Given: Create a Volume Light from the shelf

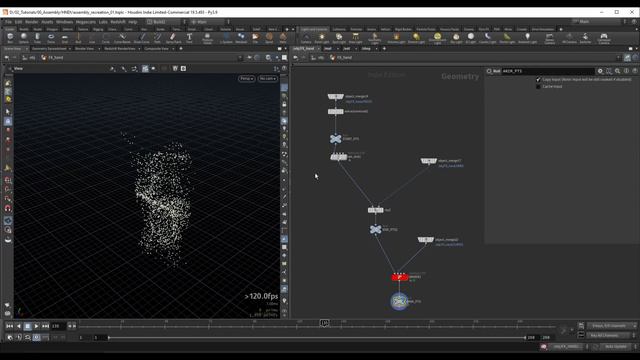Looking at the screenshot, I should (396, 38).
